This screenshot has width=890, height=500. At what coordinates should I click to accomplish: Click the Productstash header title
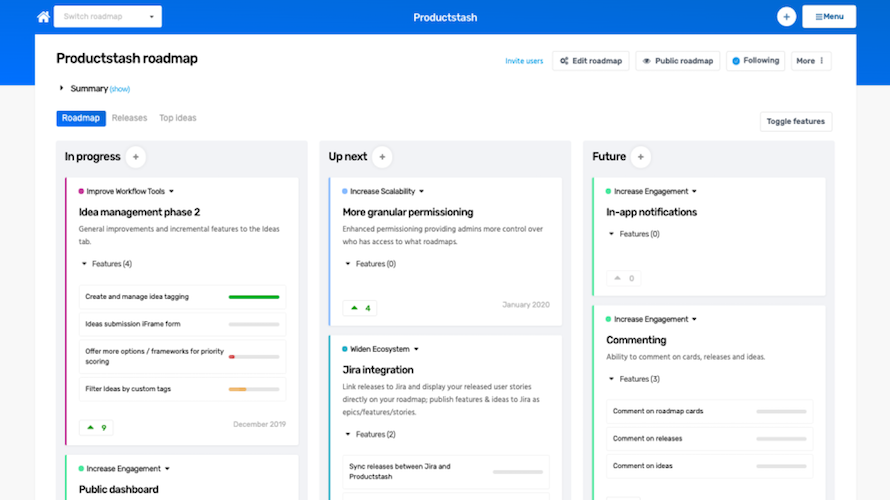click(x=445, y=18)
